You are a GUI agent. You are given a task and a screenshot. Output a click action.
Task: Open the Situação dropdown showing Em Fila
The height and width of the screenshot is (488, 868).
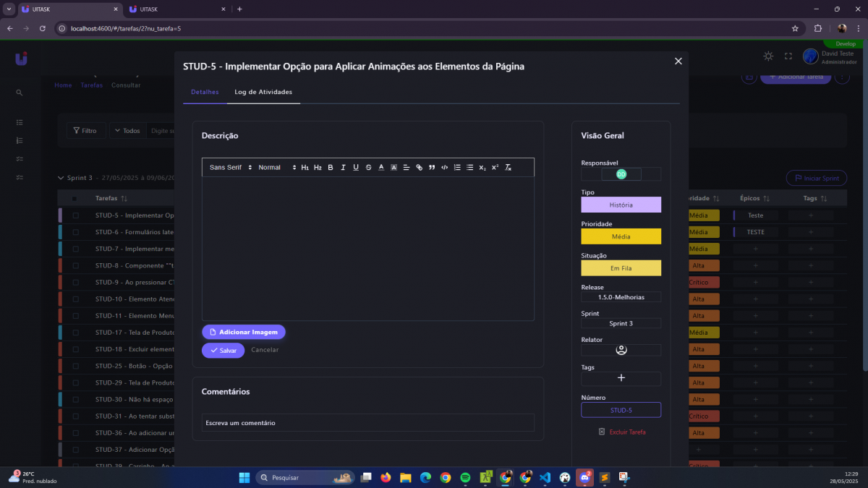621,268
